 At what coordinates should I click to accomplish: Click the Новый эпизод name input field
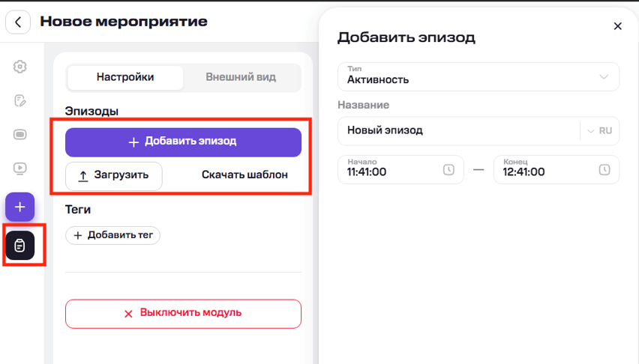click(457, 130)
